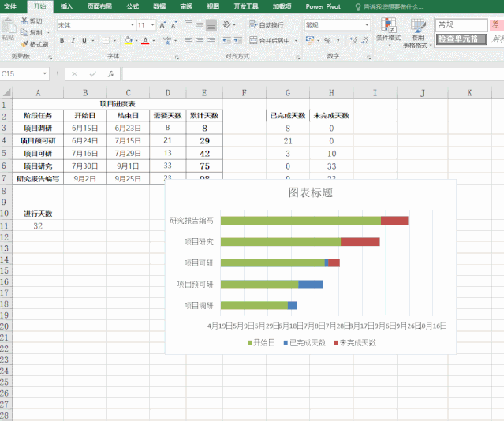Switch to the Data (数据) tab

[x=159, y=6]
